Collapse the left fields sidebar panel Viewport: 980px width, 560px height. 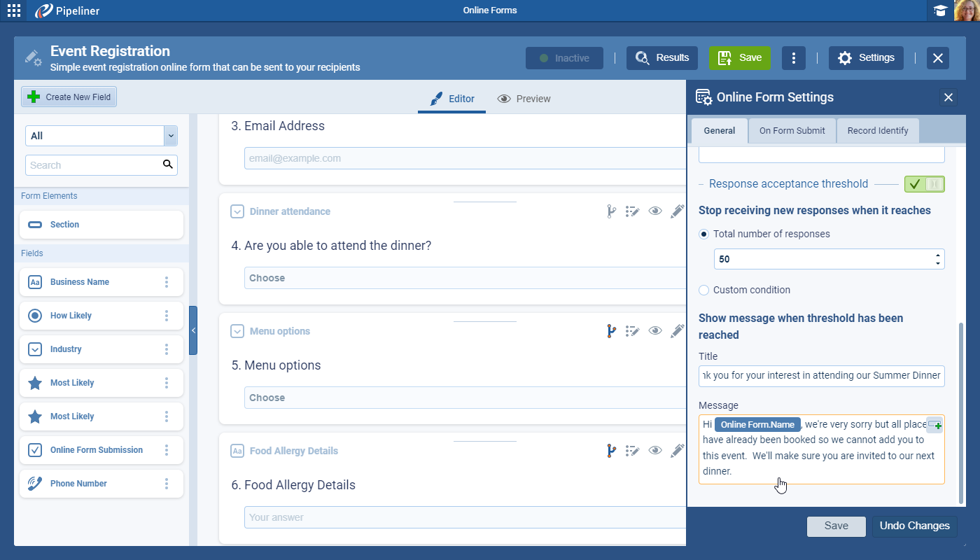point(193,330)
